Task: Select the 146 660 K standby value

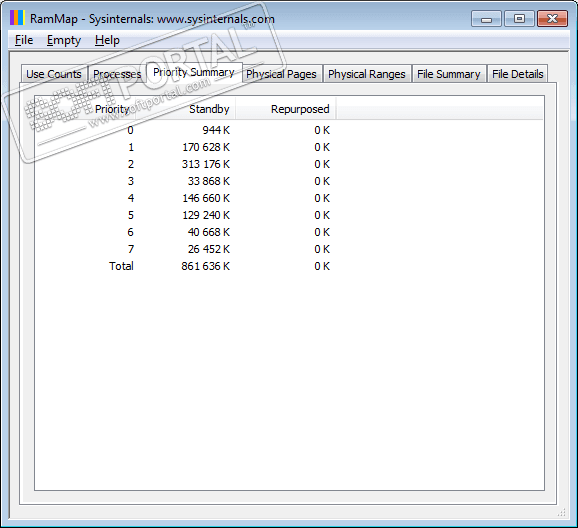Action: pyautogui.click(x=206, y=198)
